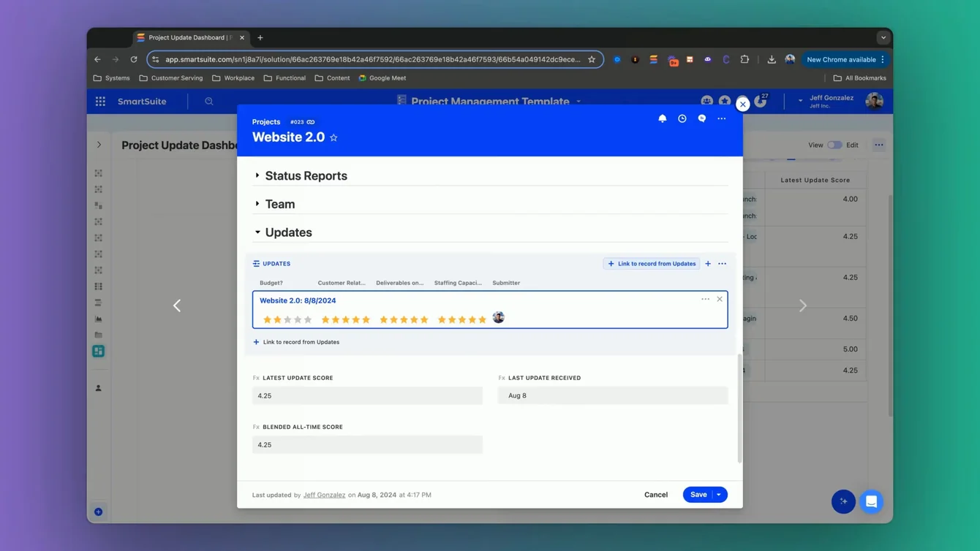Save the Website 2.0 record
The image size is (980, 551).
coord(698,495)
